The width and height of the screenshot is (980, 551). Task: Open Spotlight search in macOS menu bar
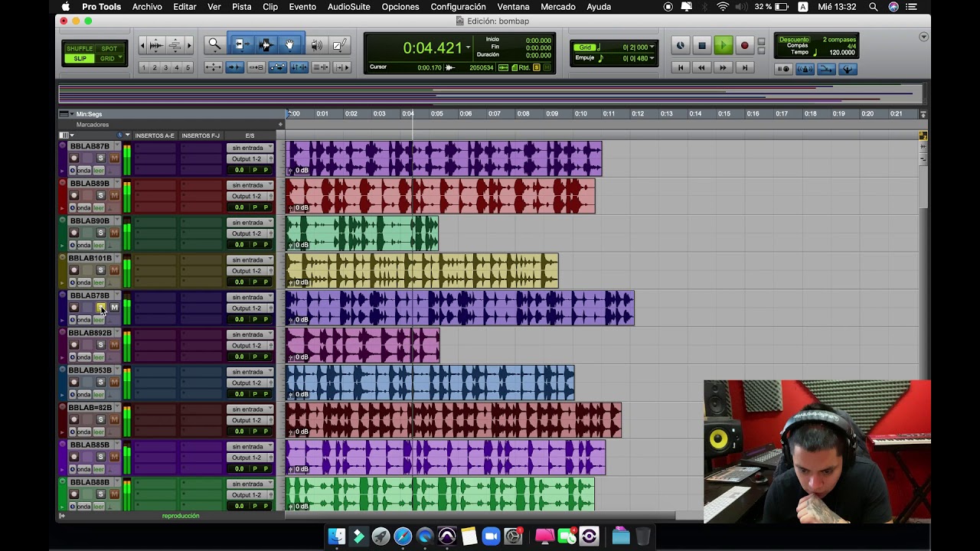[874, 7]
